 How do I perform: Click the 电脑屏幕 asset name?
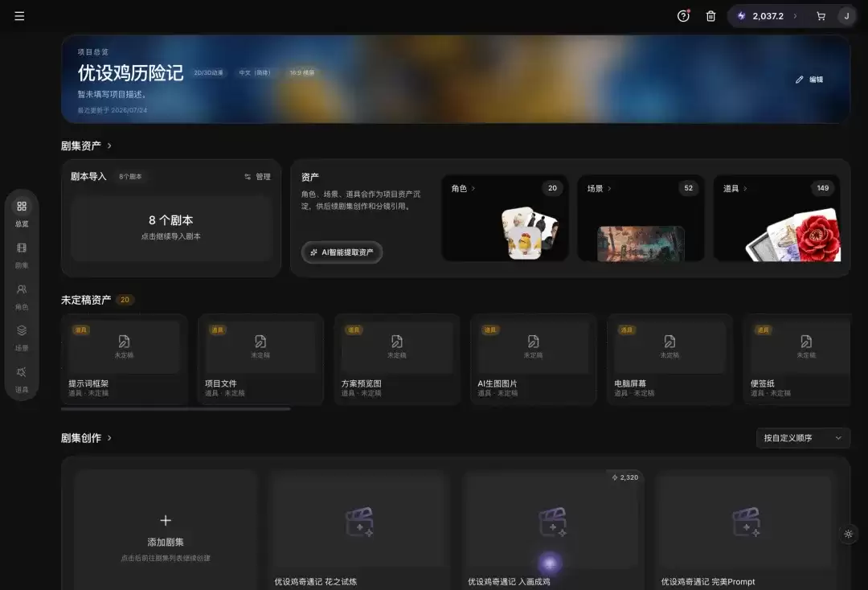click(630, 383)
